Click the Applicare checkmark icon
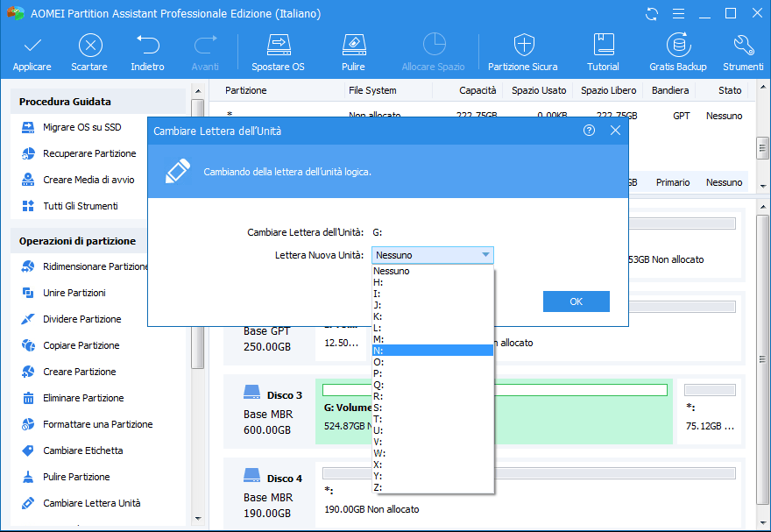 (32, 46)
